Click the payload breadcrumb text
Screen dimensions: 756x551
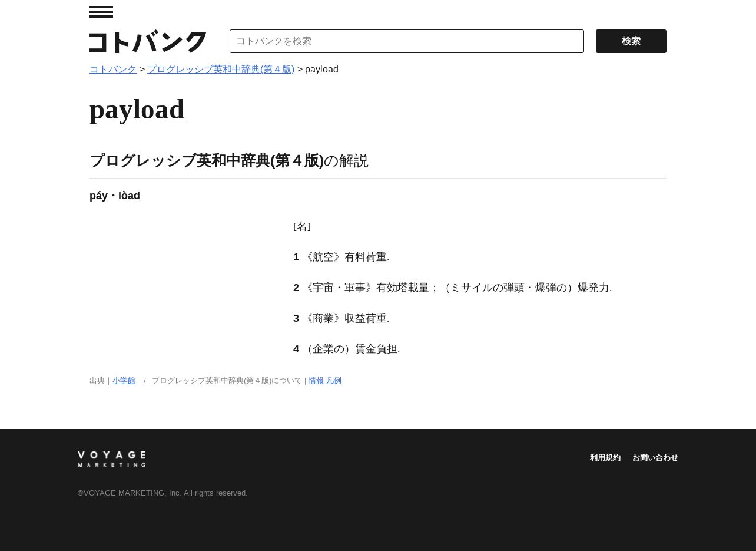point(321,70)
